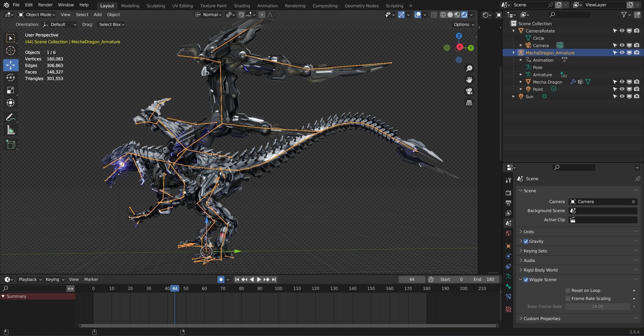Switch to rendered viewport shading
Screen dimensions: 644x336
click(464, 15)
